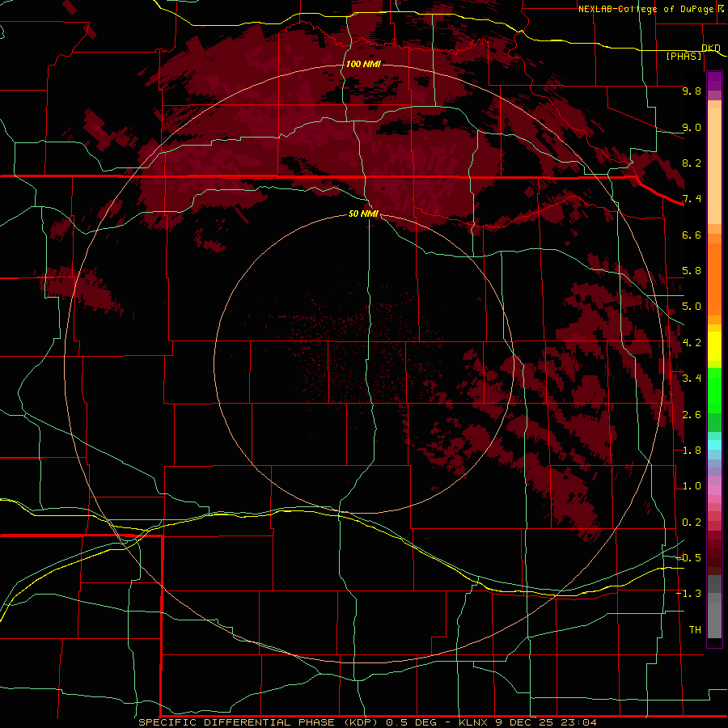The image size is (728, 728).
Task: Click the [PHAS] units label
Action: tap(684, 57)
